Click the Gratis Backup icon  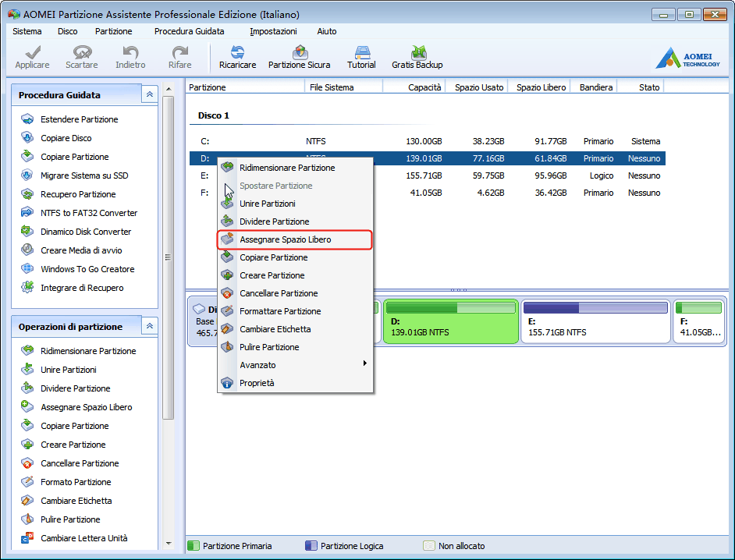(417, 52)
